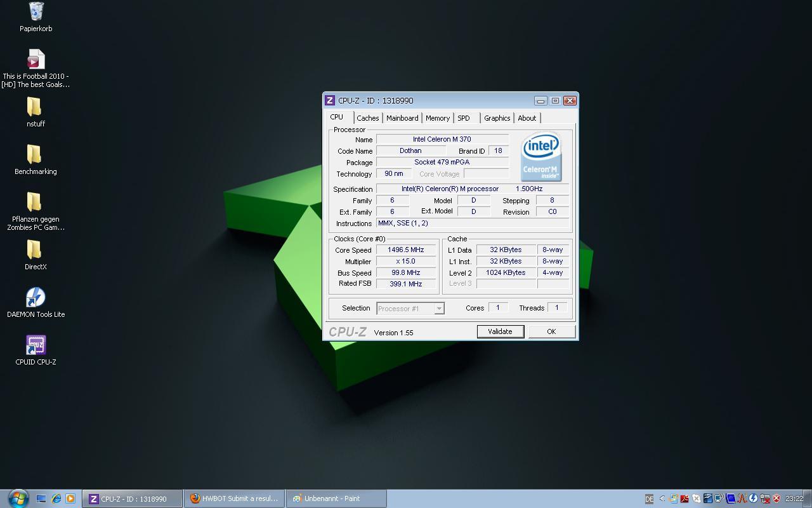Click the Level 2 cache 1024 KBytes value

tap(506, 272)
